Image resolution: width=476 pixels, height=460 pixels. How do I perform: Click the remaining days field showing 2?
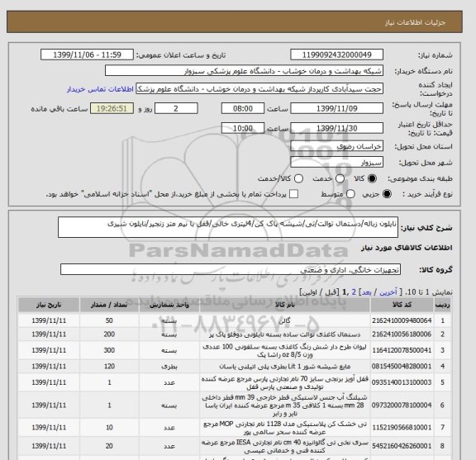[x=176, y=108]
